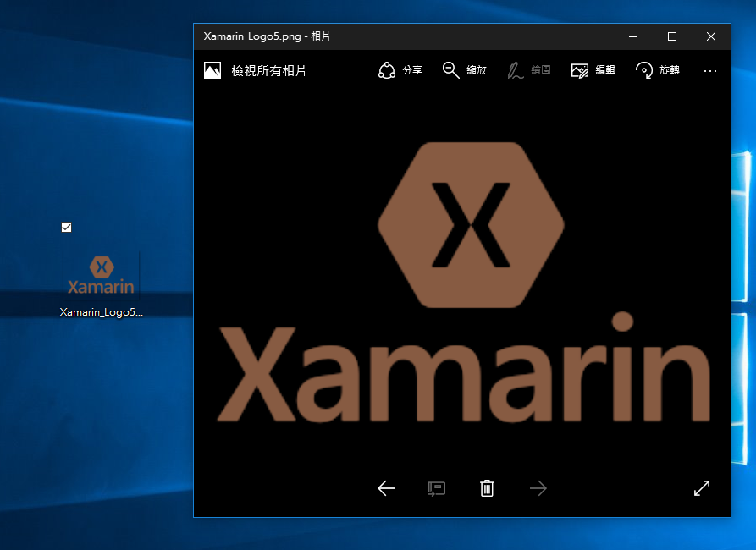
Task: Enter full screen with the diagonal arrows icon
Action: pyautogui.click(x=702, y=488)
